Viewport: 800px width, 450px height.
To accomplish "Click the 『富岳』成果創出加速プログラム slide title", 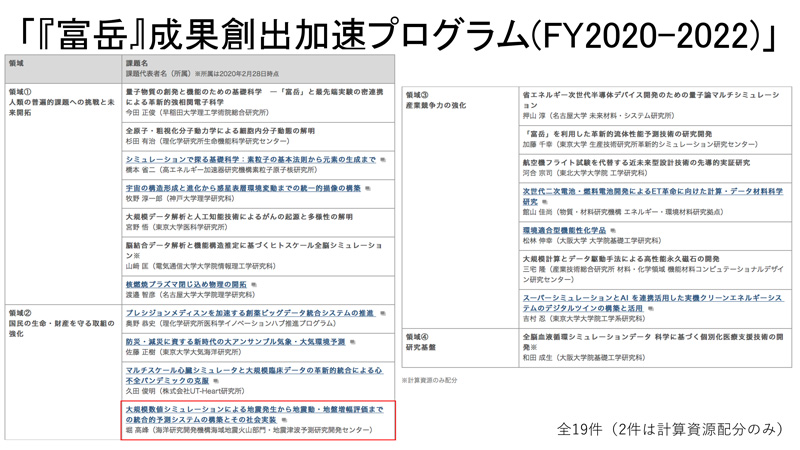I will 398,35.
